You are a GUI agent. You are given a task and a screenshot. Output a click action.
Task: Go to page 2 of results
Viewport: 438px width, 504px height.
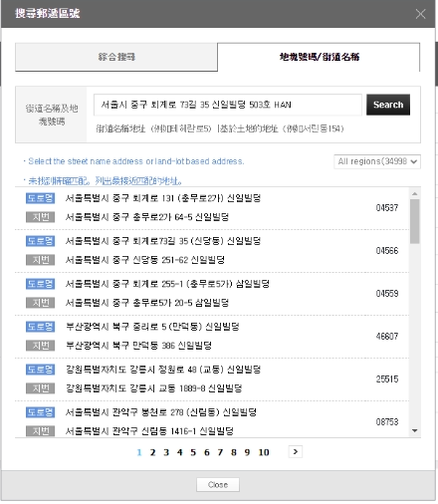pos(152,452)
